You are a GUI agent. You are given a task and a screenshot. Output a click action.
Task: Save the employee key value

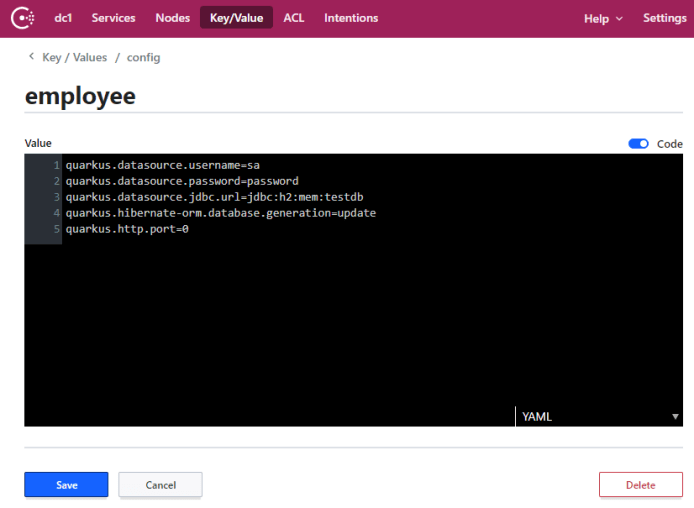(x=66, y=485)
